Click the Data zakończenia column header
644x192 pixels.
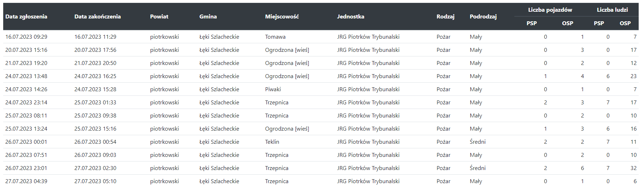(97, 17)
